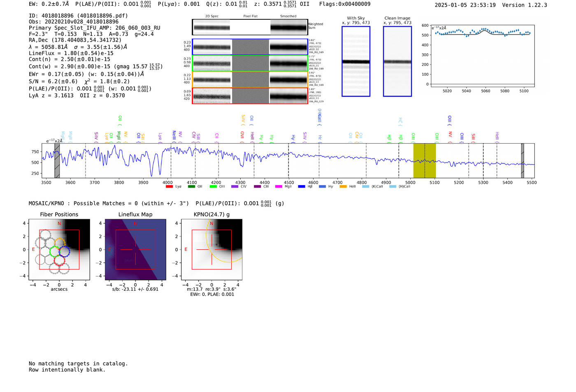This screenshot has height=392, width=576.
Task: Click the 'EWr: 0. PLAE: 0.001' caption
Action: [212, 295]
